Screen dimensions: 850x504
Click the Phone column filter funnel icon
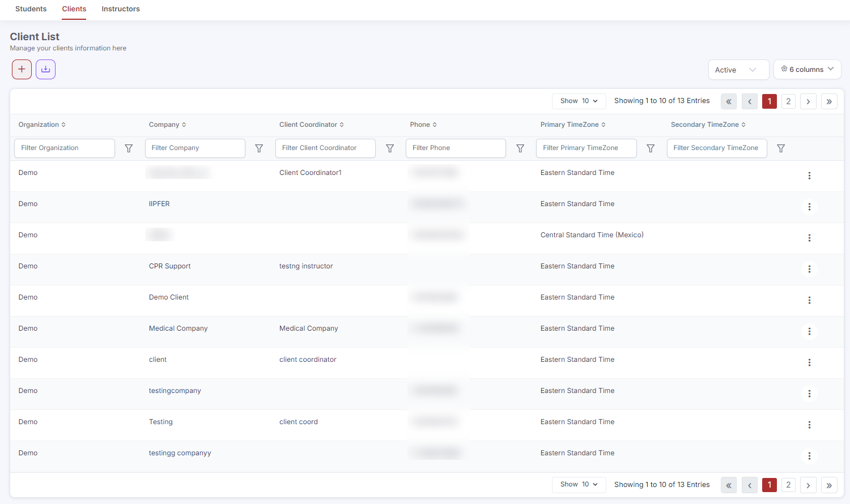click(x=520, y=148)
